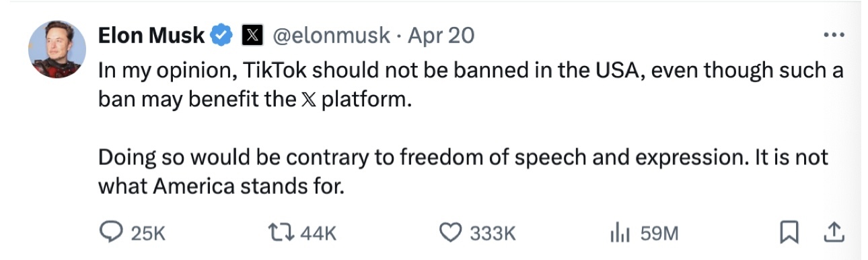Viewport: 868px width, 260px height.
Task: Click the Apr 20 timestamp
Action: [x=441, y=35]
